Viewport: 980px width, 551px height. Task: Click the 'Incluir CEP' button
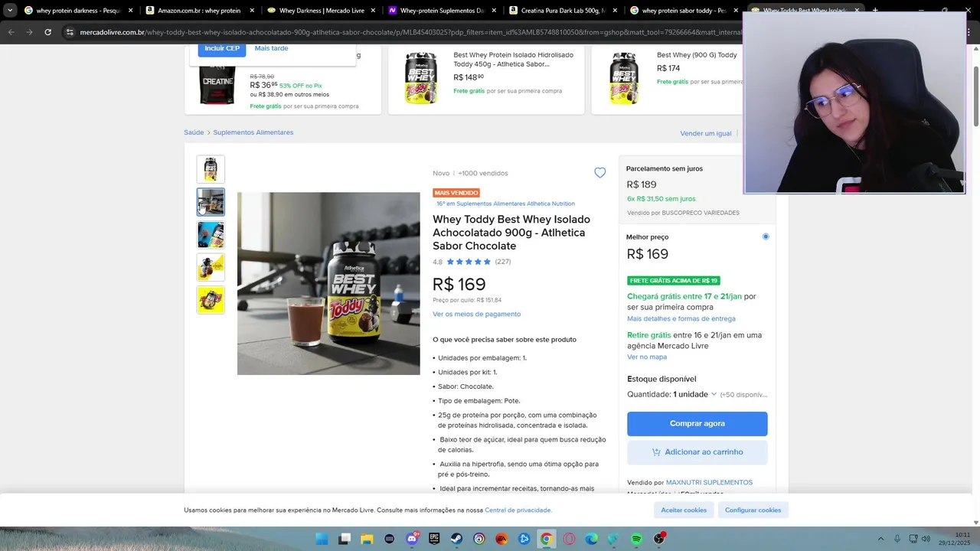(222, 48)
